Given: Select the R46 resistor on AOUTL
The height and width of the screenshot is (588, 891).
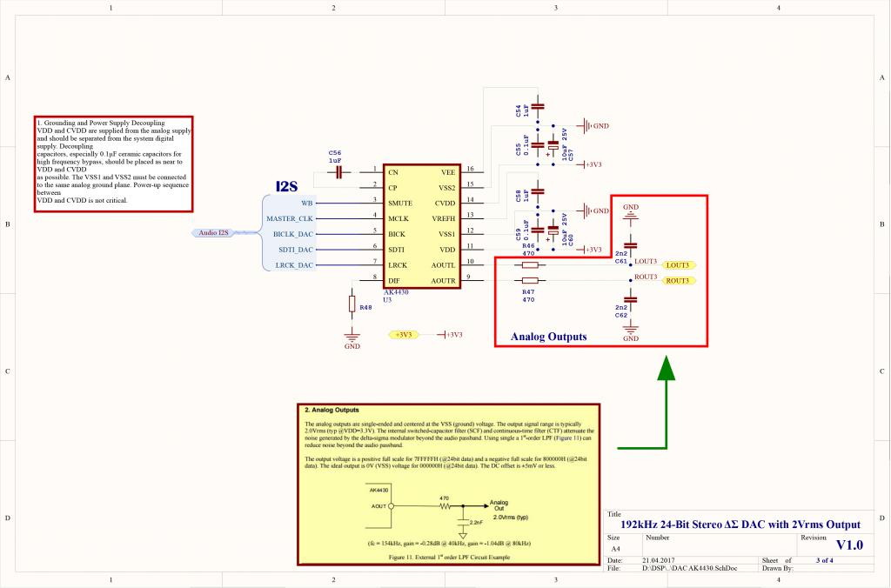Looking at the screenshot, I should coord(529,264).
